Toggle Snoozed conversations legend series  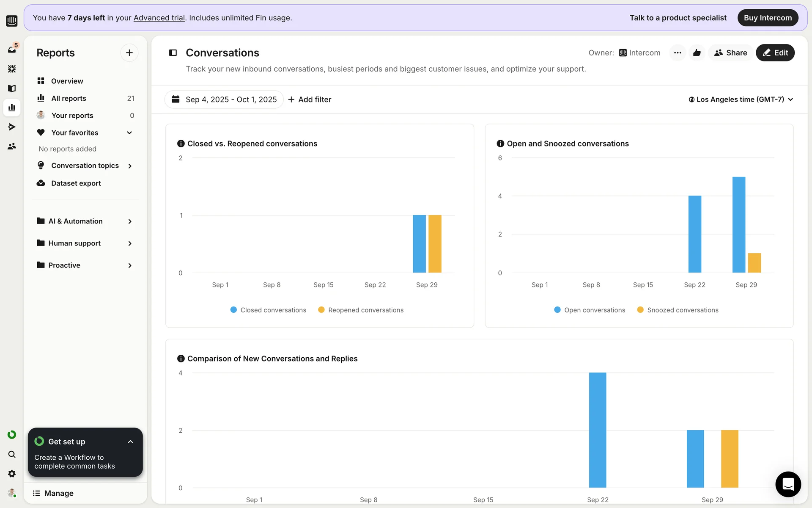(x=678, y=310)
